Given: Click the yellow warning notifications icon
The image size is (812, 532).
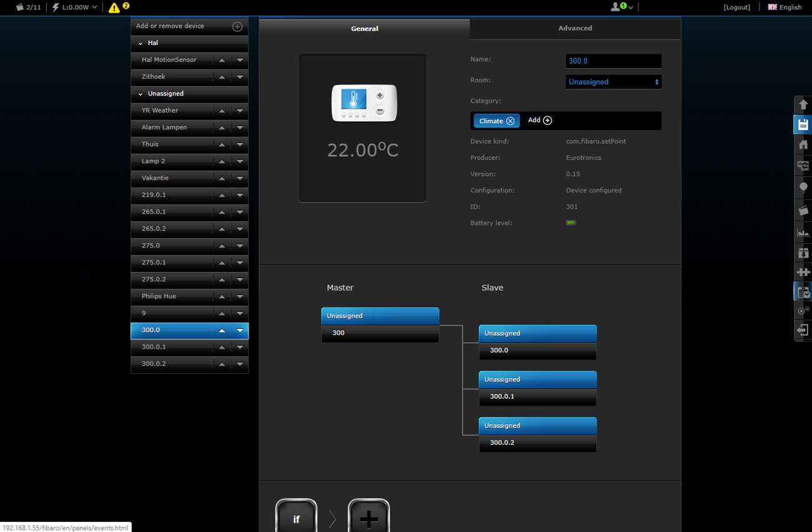Looking at the screenshot, I should tap(114, 8).
